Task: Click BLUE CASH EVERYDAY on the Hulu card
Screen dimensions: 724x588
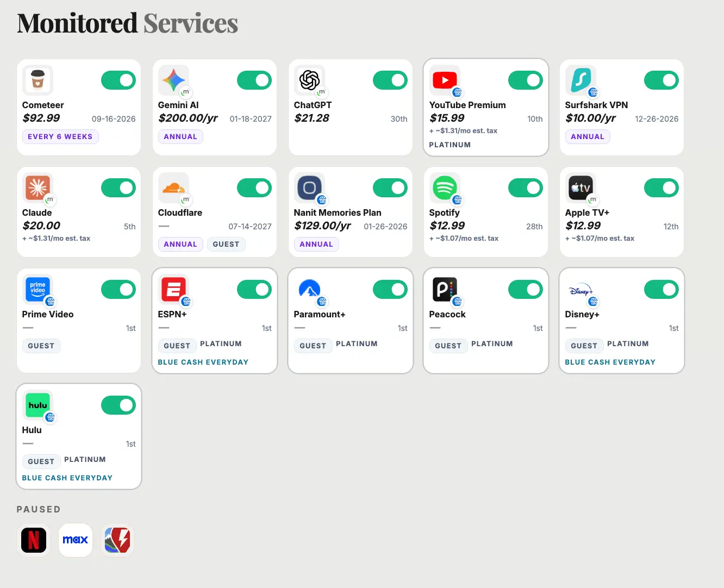Action: point(67,478)
